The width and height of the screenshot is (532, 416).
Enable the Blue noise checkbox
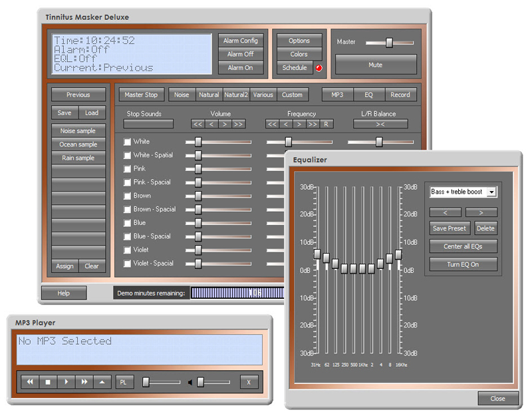click(x=127, y=223)
